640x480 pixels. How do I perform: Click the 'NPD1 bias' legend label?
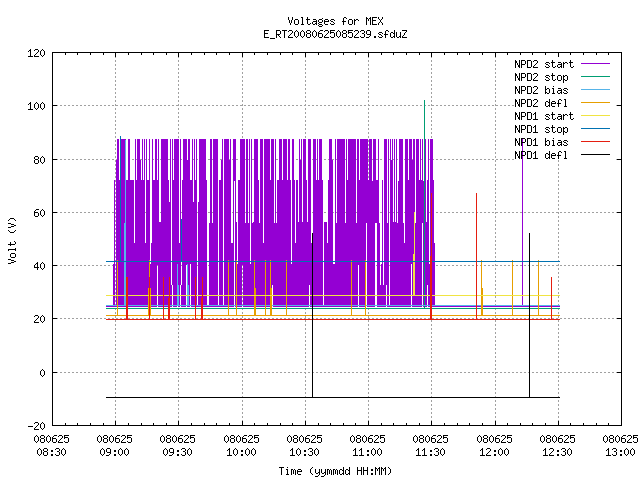point(541,142)
